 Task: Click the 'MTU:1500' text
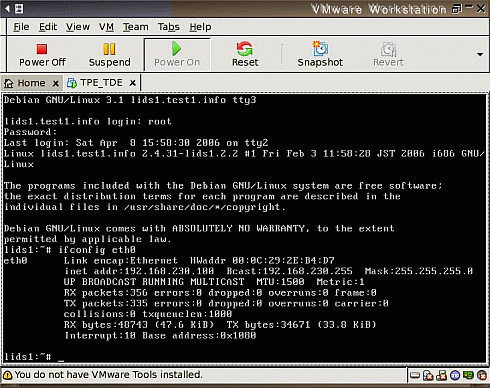click(280, 282)
